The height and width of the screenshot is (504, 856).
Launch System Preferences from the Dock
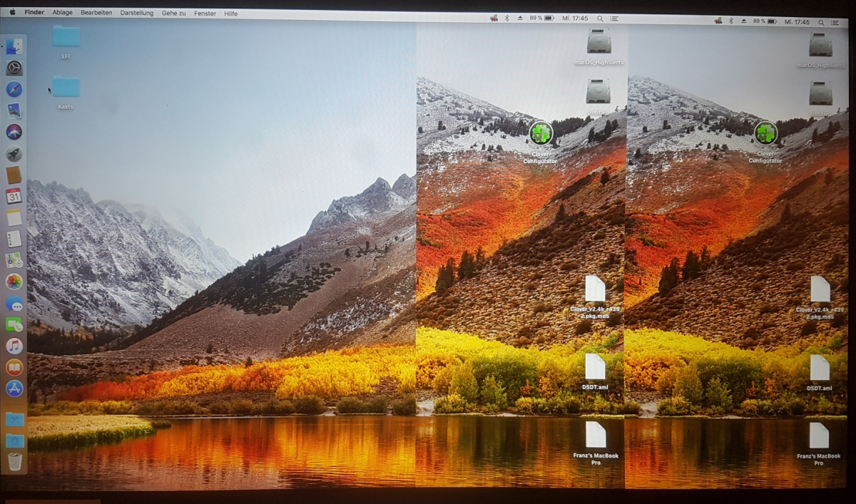pyautogui.click(x=14, y=68)
